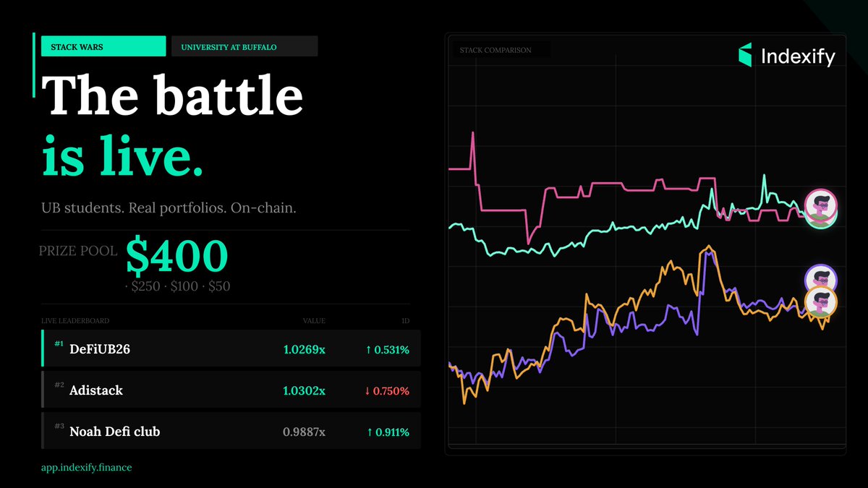Screen dimensions: 868x488
Task: Open the Noah Defi club leaderboard row
Action: point(231,432)
